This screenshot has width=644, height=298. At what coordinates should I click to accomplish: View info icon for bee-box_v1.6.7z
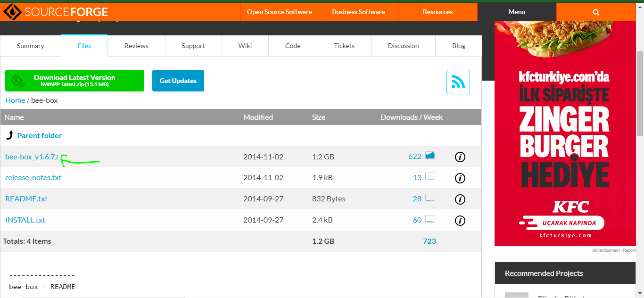[460, 157]
